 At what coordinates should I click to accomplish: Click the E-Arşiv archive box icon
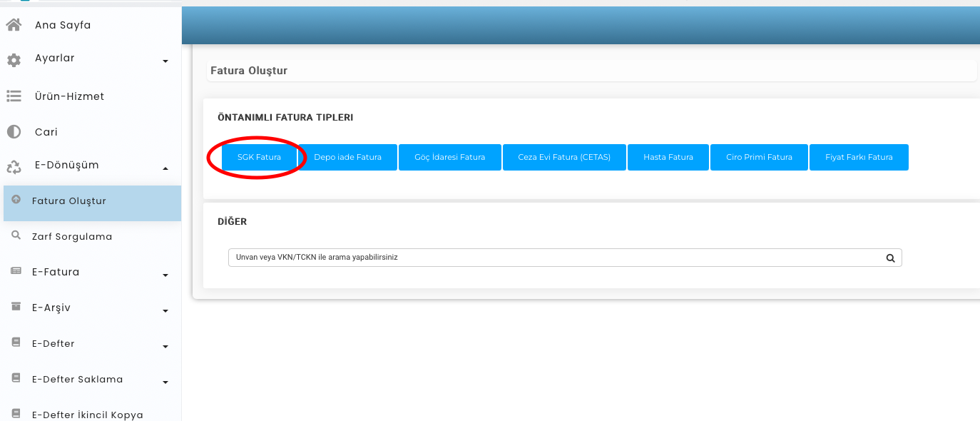pos(16,306)
